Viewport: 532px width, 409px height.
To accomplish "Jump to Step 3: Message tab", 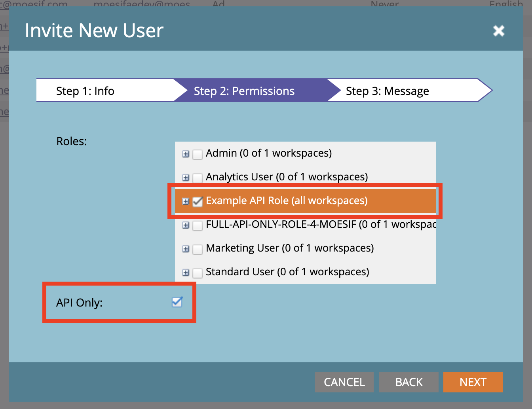I will tap(387, 91).
